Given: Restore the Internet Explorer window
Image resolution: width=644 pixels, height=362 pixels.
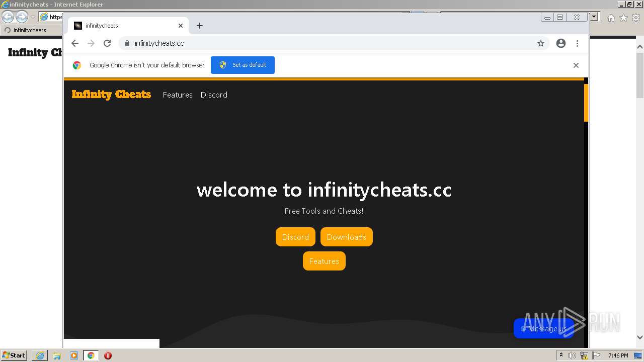Looking at the screenshot, I should point(629,4).
